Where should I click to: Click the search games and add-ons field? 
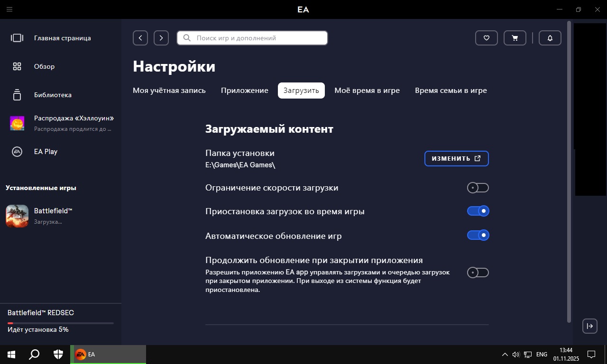click(x=252, y=38)
